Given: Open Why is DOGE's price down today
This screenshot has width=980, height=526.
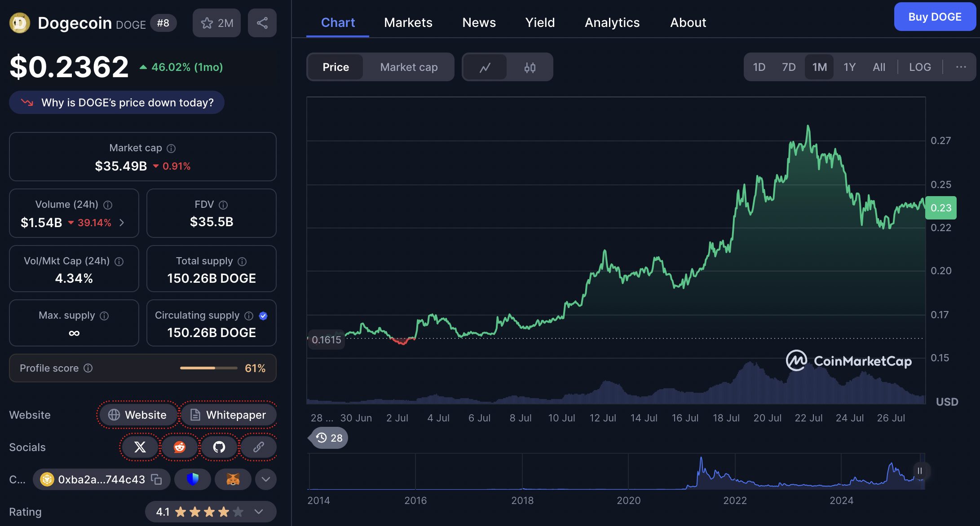Looking at the screenshot, I should point(117,102).
